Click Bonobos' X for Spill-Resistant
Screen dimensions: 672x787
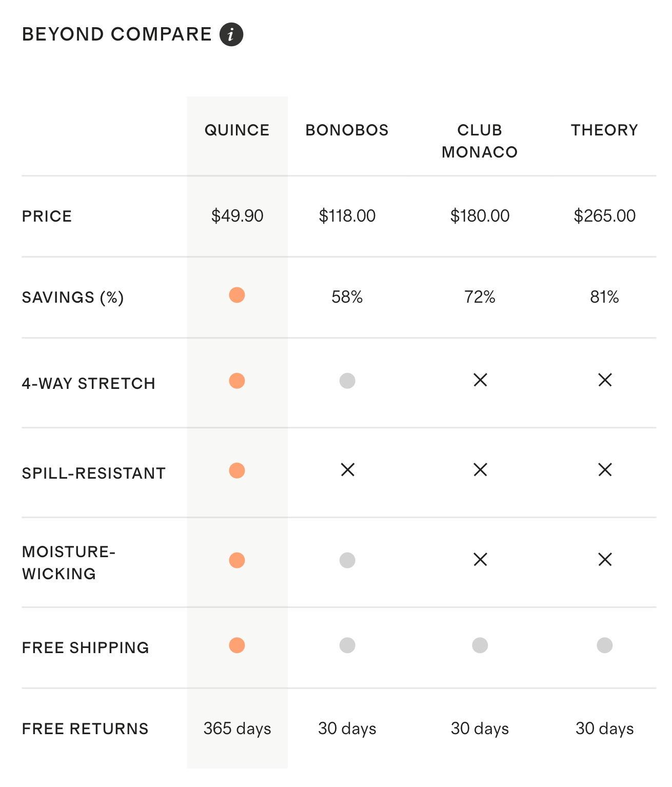(347, 469)
